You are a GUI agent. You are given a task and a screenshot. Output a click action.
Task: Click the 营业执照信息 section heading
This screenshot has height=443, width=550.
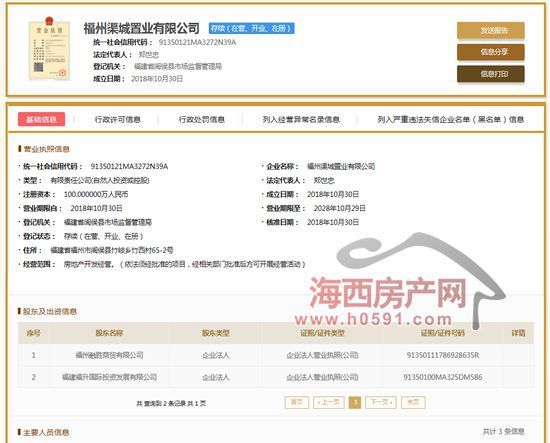[x=47, y=149]
